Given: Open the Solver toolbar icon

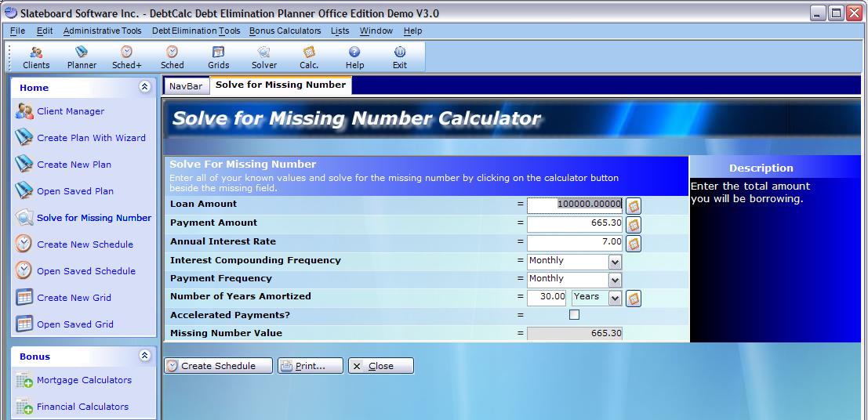Looking at the screenshot, I should tap(263, 57).
